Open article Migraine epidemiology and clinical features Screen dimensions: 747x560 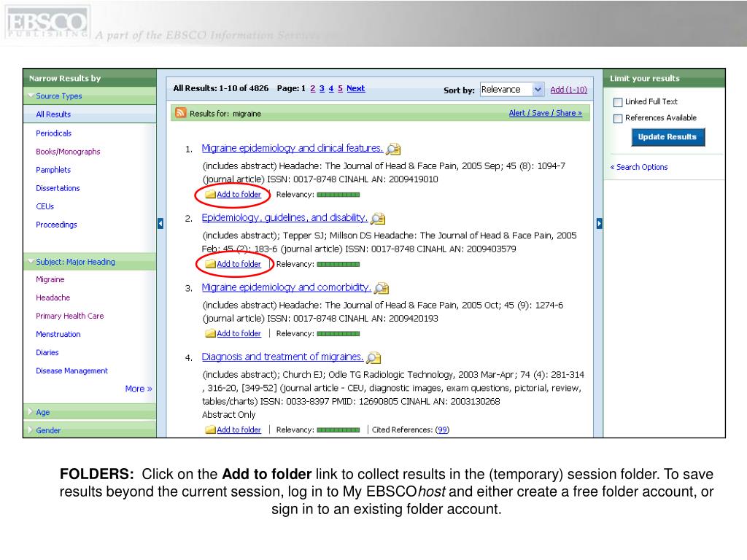click(292, 148)
